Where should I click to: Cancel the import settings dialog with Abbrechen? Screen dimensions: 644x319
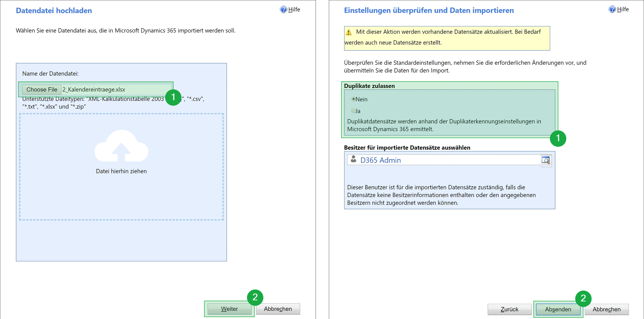pyautogui.click(x=606, y=309)
